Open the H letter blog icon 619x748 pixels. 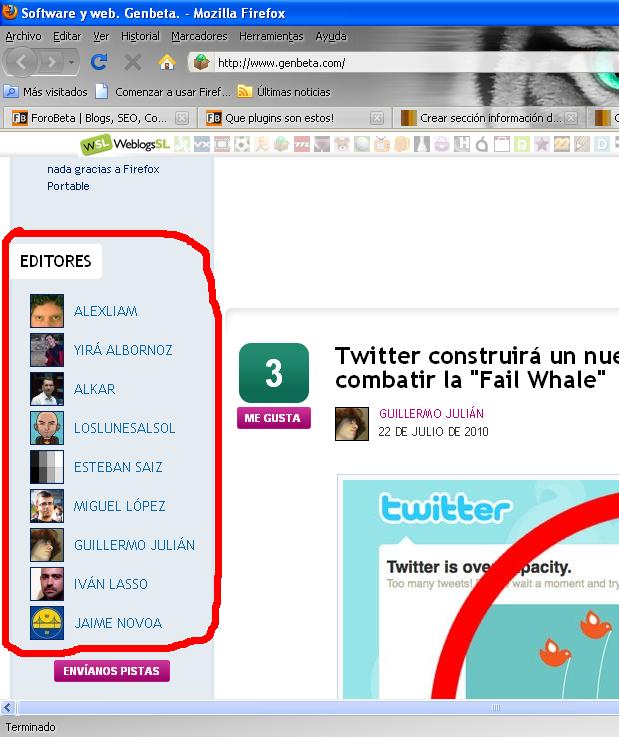(x=462, y=144)
